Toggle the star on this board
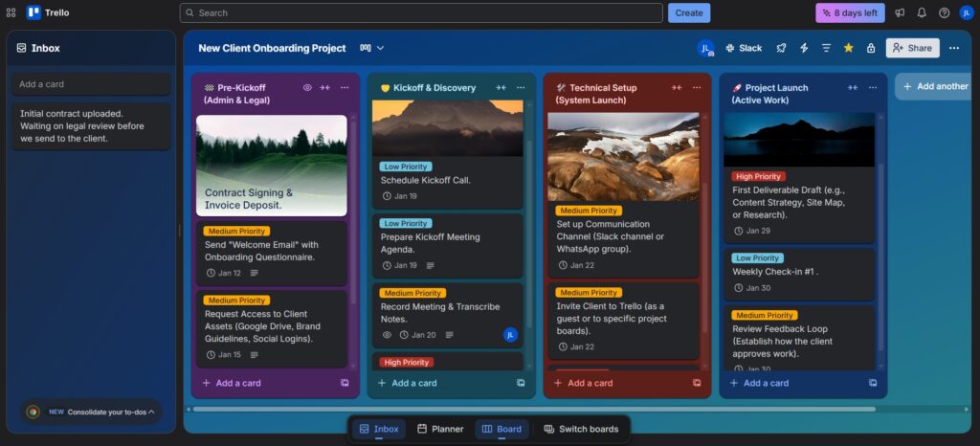Image resolution: width=980 pixels, height=446 pixels. (848, 48)
